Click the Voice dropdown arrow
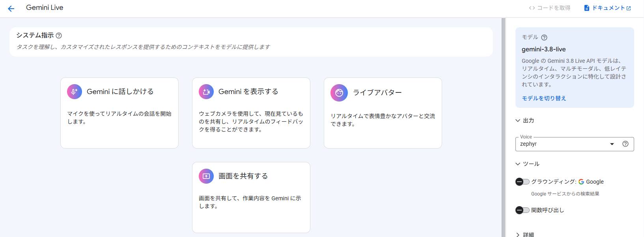This screenshot has width=644, height=237. pos(612,144)
